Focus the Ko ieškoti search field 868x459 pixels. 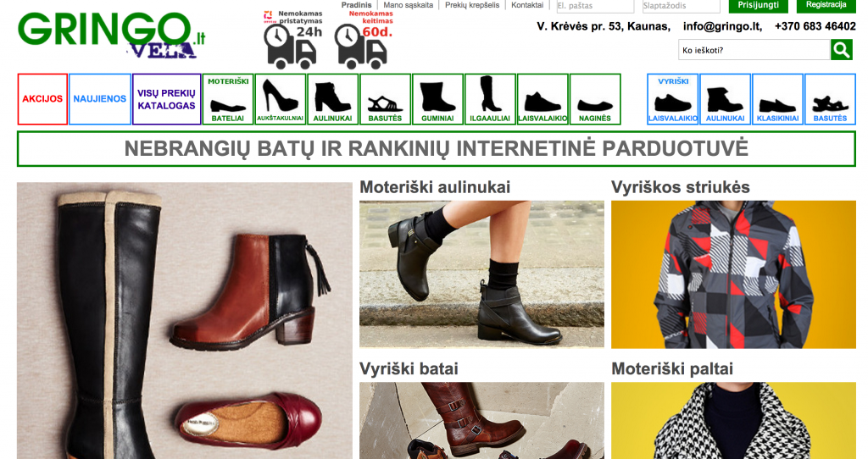pyautogui.click(x=754, y=50)
